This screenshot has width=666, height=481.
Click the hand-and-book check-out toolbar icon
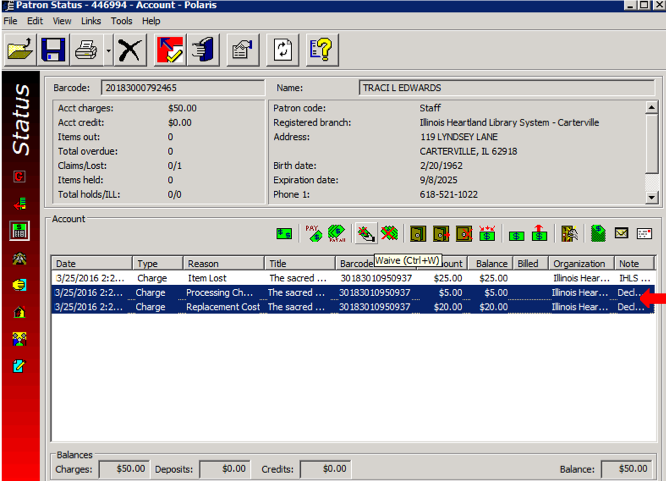pos(203,50)
